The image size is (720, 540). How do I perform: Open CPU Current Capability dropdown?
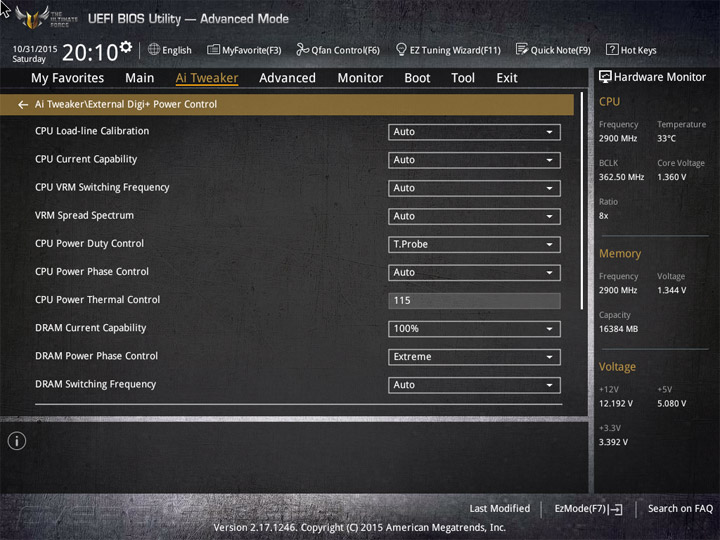click(474, 160)
